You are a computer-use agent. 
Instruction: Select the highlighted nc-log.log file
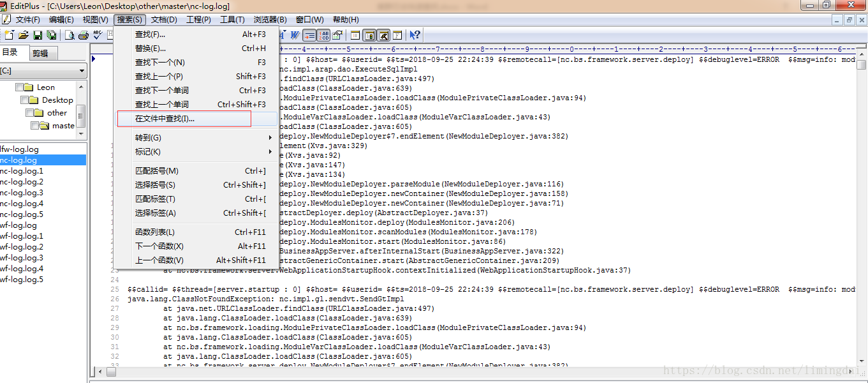tap(43, 160)
